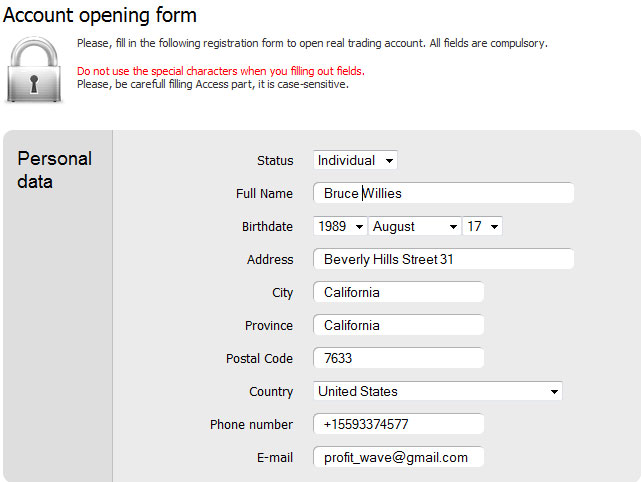The width and height of the screenshot is (642, 482).
Task: Expand the birth month dropdown showing August
Action: pos(414,226)
